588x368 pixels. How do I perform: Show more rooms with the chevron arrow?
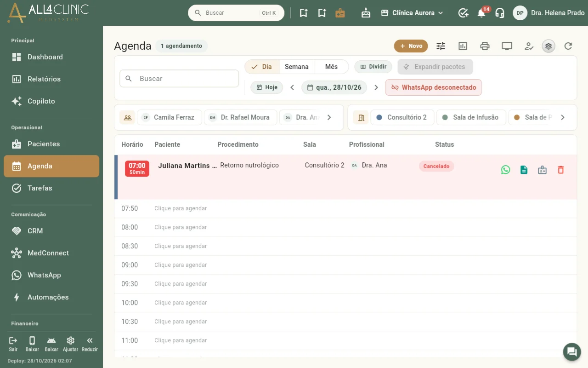pyautogui.click(x=562, y=117)
